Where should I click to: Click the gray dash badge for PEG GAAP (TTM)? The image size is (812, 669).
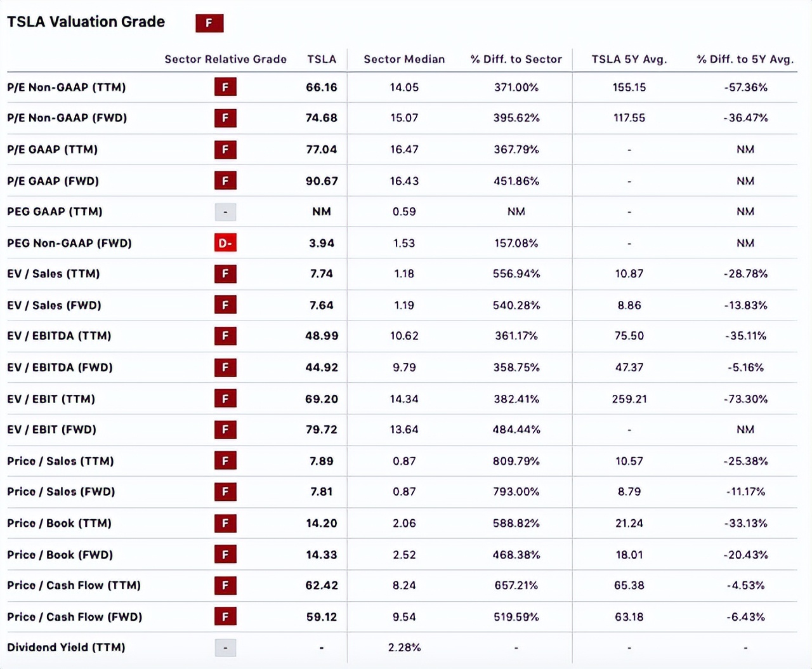click(225, 212)
